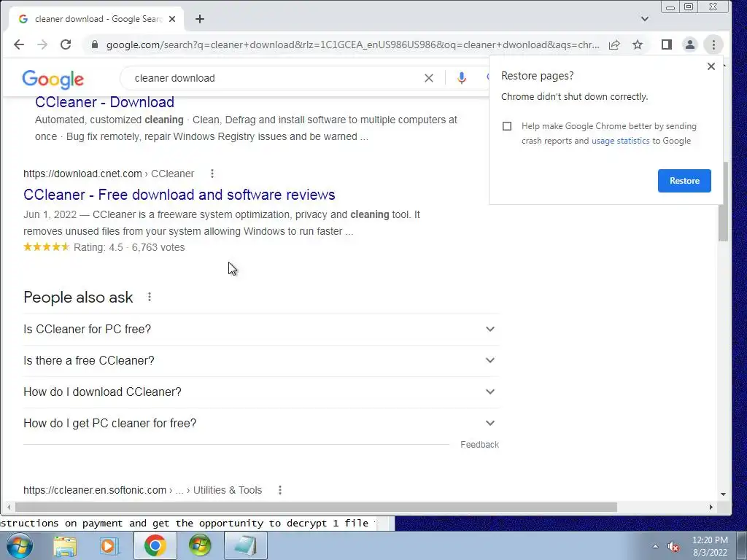The height and width of the screenshot is (560, 747).
Task: Reload the current page
Action: pyautogui.click(x=66, y=44)
